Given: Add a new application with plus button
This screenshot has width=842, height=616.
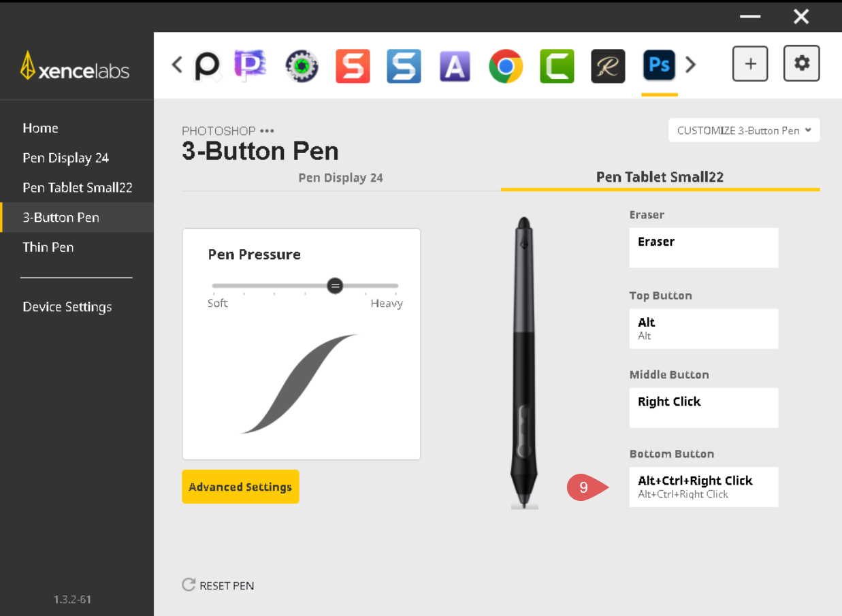Looking at the screenshot, I should [x=750, y=64].
